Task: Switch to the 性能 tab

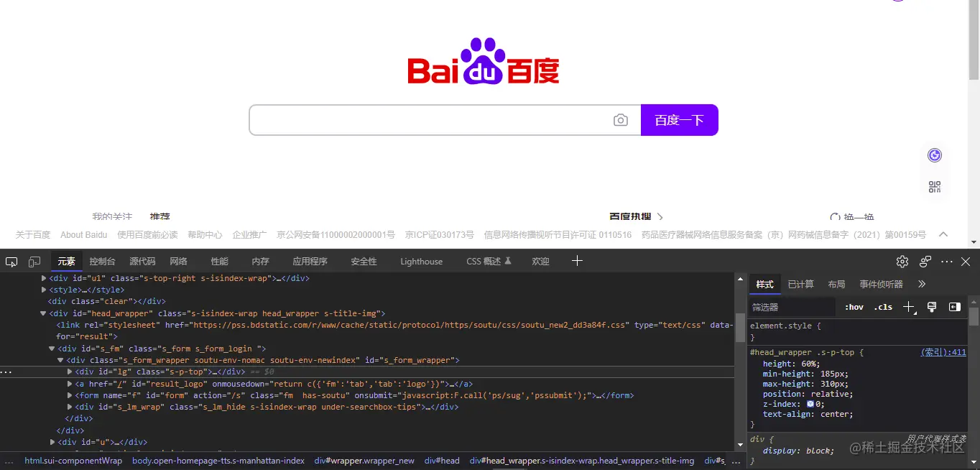Action: [x=219, y=262]
